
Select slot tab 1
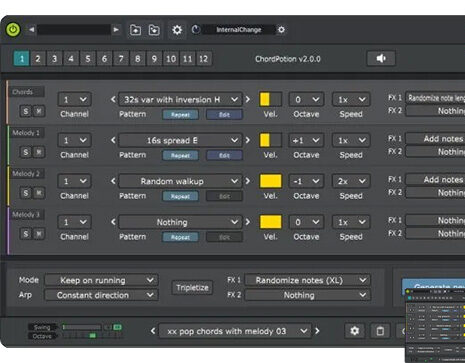pos(22,59)
